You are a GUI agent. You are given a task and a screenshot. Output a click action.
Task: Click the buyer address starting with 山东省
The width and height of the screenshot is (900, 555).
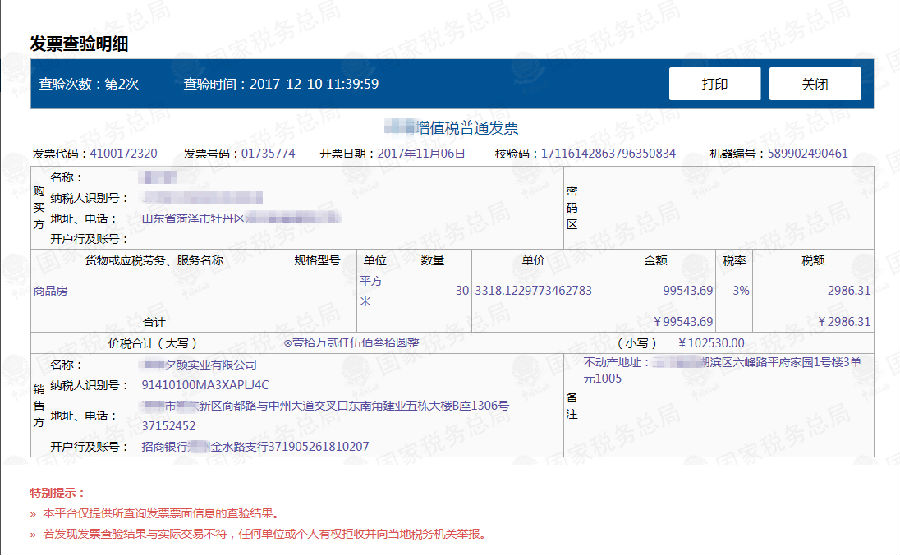pyautogui.click(x=240, y=218)
